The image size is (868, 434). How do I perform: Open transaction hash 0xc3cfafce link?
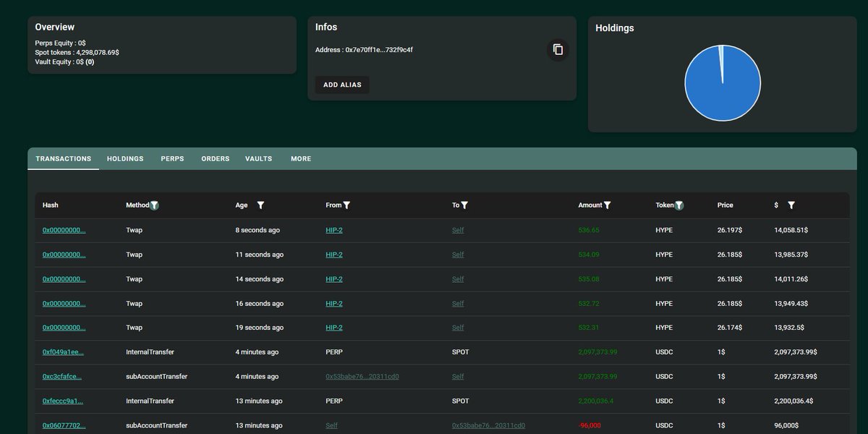pos(62,377)
